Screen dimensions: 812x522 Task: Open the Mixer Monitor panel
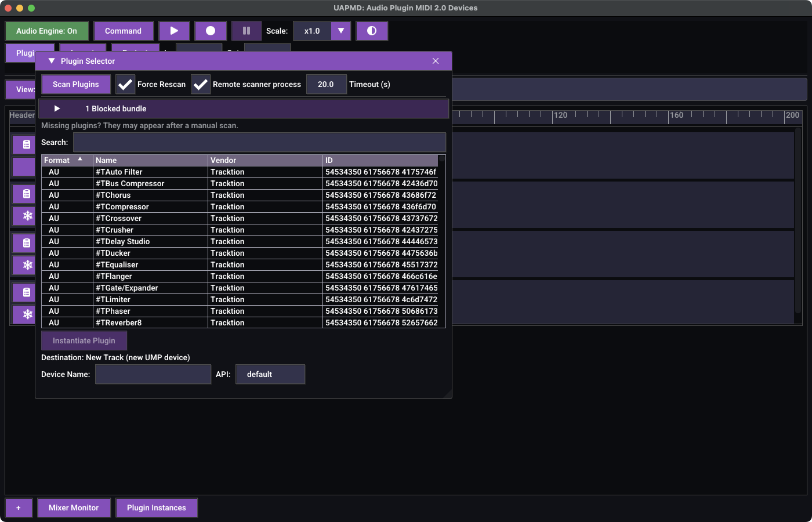(x=74, y=507)
